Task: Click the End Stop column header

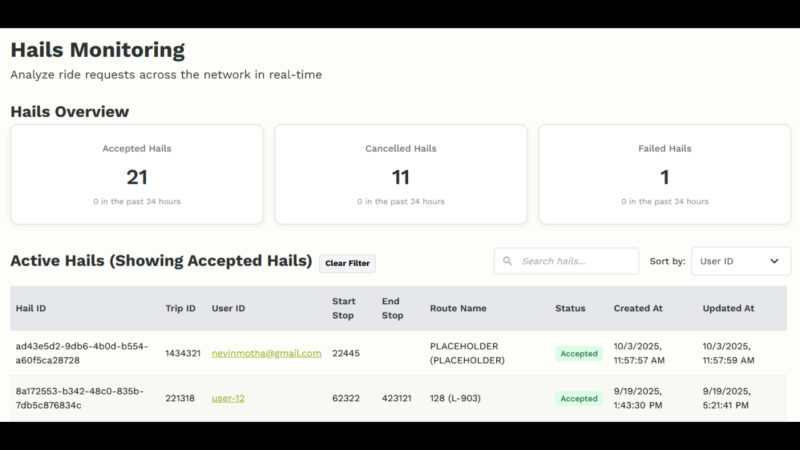Action: pos(392,308)
